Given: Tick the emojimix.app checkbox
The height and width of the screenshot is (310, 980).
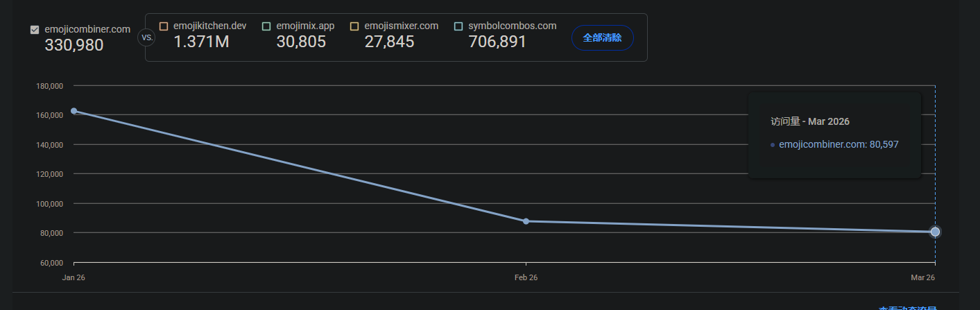Looking at the screenshot, I should tap(266, 26).
